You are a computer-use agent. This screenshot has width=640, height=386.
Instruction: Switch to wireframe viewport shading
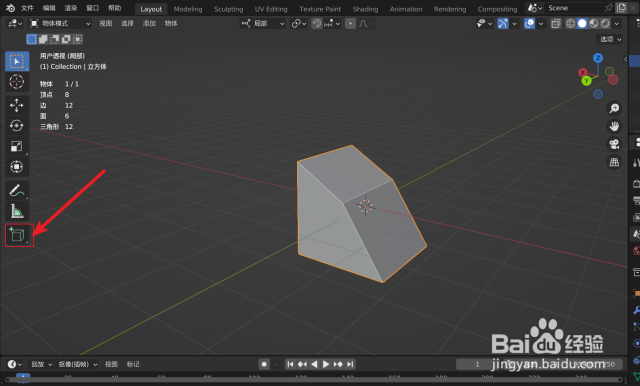point(571,24)
